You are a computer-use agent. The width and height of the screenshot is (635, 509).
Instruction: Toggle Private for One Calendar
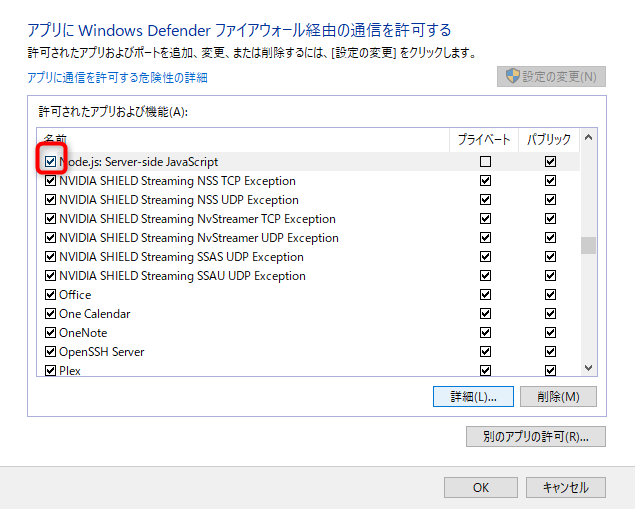click(x=485, y=314)
